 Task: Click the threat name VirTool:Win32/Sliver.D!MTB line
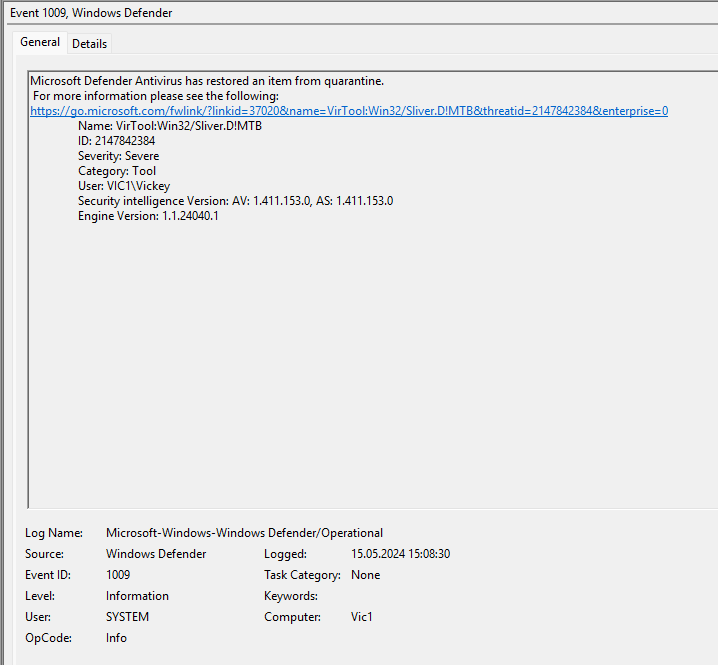156,126
